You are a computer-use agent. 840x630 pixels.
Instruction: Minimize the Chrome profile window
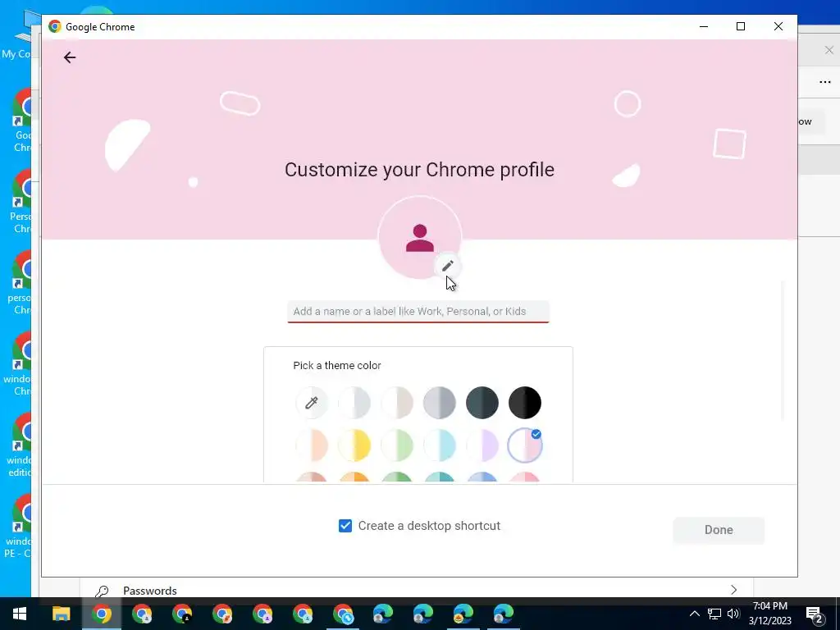[x=704, y=26]
